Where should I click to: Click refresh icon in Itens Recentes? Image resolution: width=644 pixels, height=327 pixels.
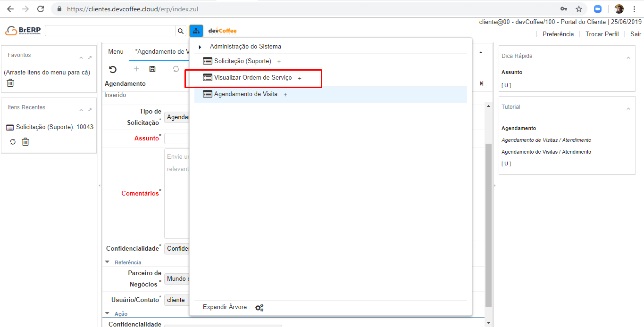13,142
